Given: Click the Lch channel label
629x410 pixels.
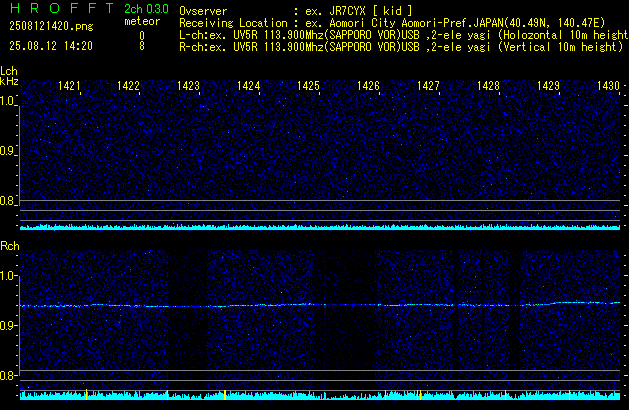Looking at the screenshot, I should pos(9,71).
